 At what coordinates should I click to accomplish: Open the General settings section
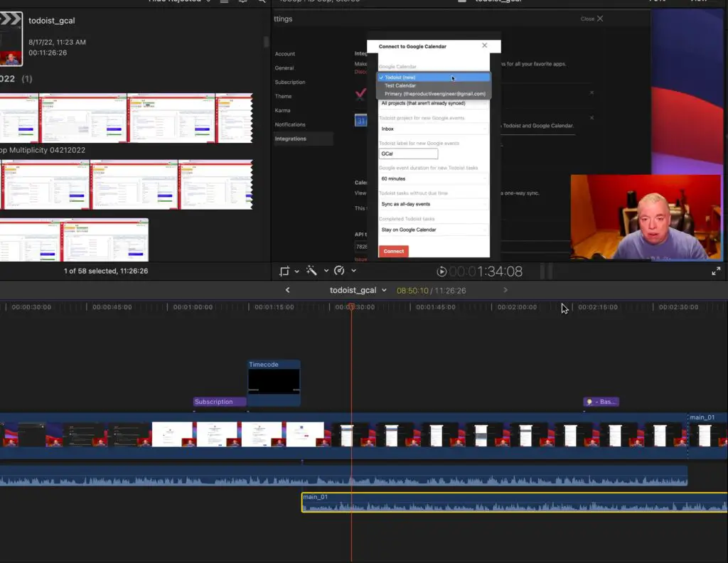coord(284,68)
